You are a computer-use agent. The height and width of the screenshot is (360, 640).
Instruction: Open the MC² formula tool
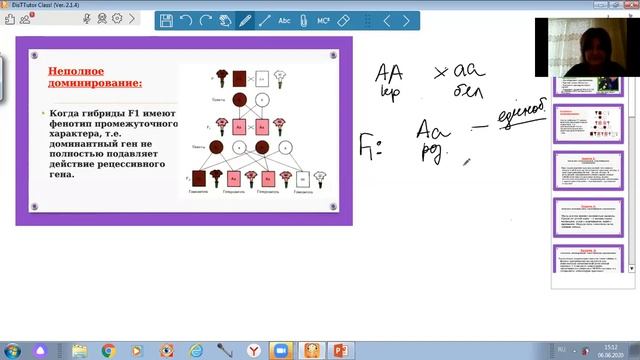click(x=323, y=21)
